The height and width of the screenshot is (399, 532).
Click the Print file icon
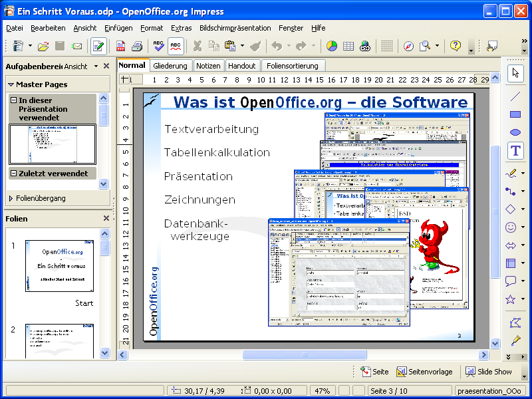[137, 46]
